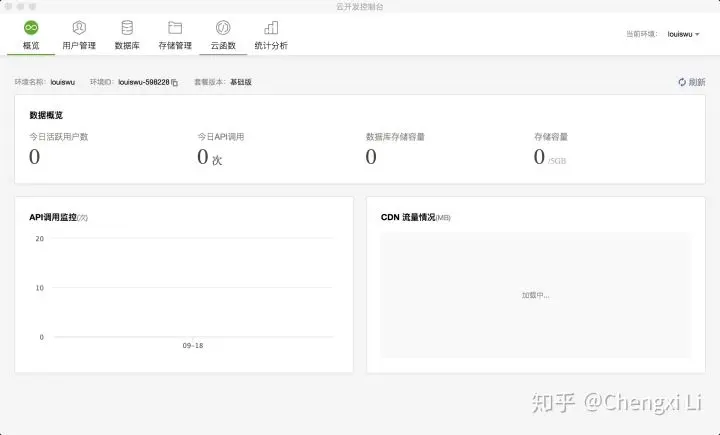Switch to the 统计分析 tab label
Viewport: 720px width, 435px height.
coord(271,45)
